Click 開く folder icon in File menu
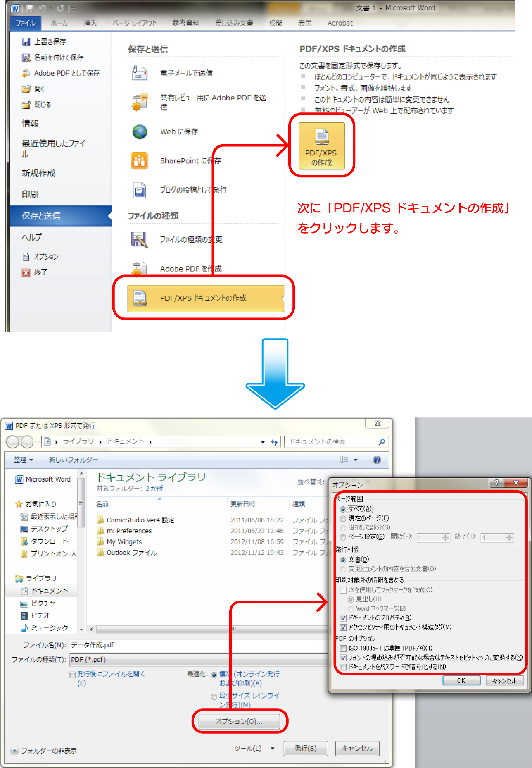532x768 pixels. tap(26, 89)
